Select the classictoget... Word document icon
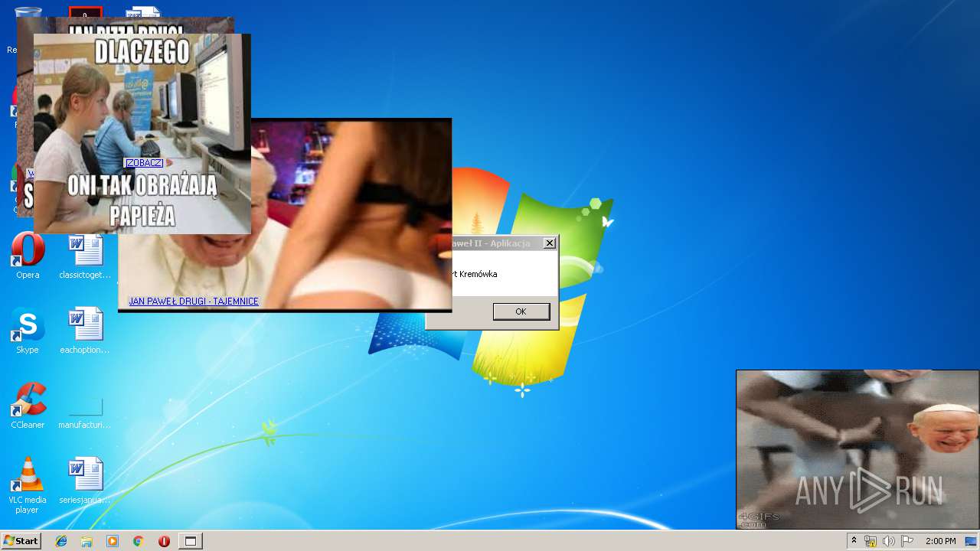Image resolution: width=980 pixels, height=551 pixels. [x=85, y=256]
